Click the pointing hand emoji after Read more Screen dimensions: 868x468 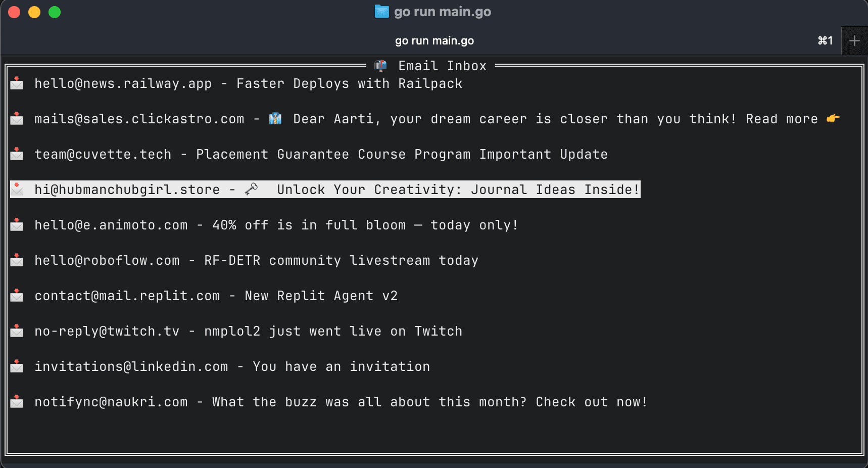[833, 119]
